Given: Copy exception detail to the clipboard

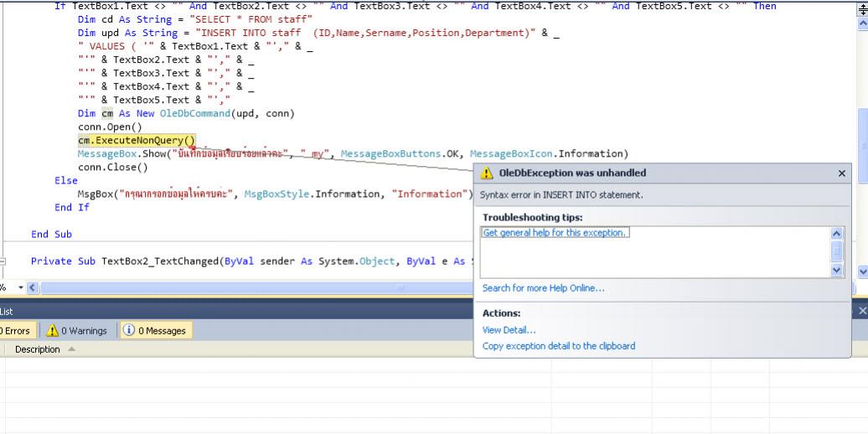Looking at the screenshot, I should [x=559, y=346].
